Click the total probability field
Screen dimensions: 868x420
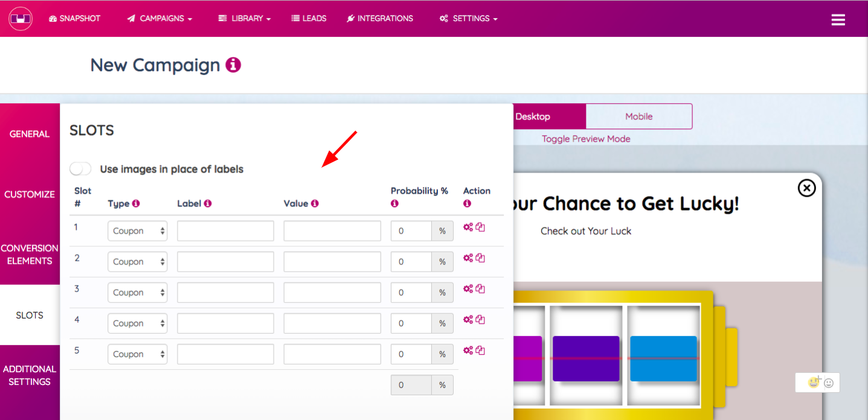(x=411, y=385)
